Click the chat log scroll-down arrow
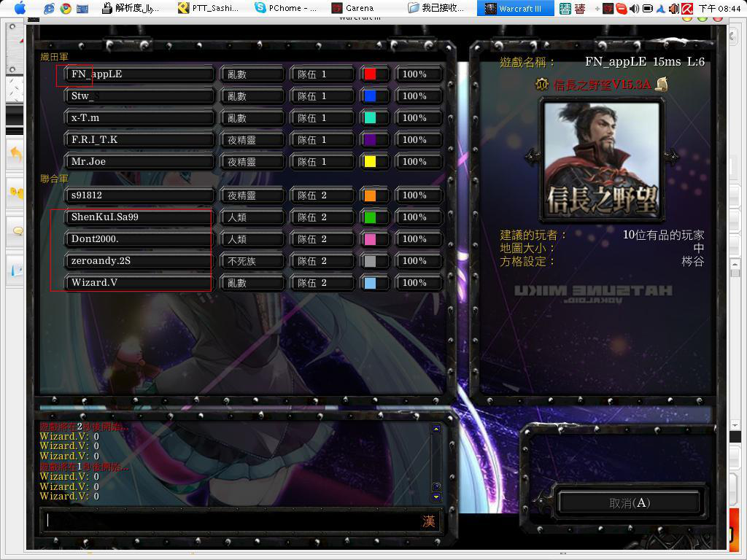Screen dimensions: 747x560 coord(436,497)
